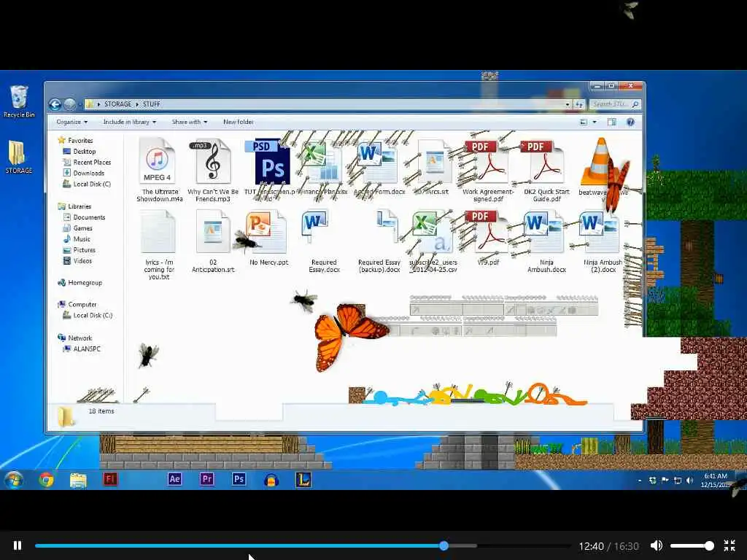The image size is (747, 560).
Task: Select 02 Anticipation.srt file
Action: (213, 242)
